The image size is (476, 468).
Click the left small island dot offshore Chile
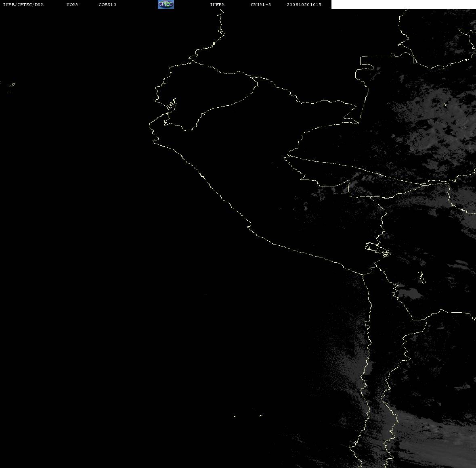[235, 416]
